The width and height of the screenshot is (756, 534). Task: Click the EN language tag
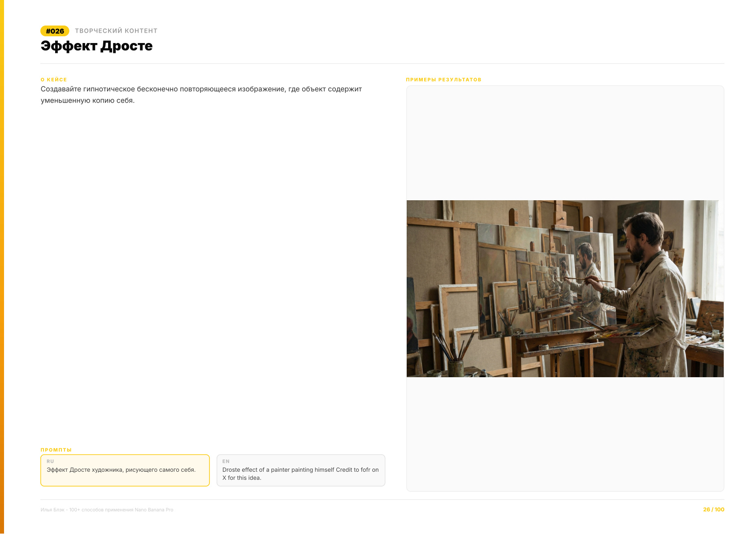point(226,461)
